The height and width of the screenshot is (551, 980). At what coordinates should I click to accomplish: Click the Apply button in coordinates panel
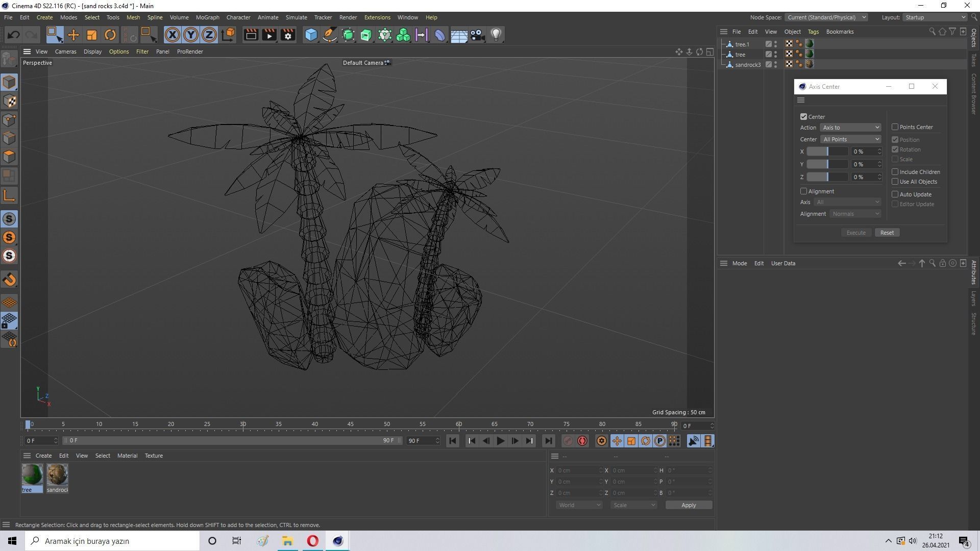pos(688,505)
